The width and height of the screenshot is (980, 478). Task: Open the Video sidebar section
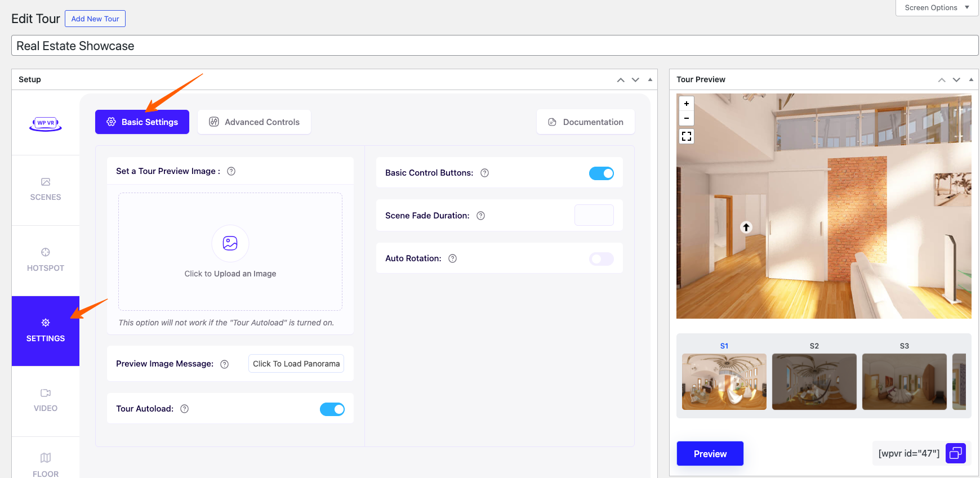click(46, 400)
